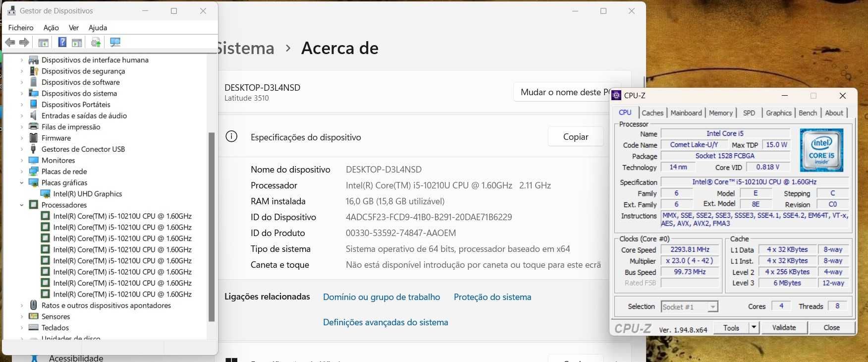Open Proteção do sistema link
Viewport: 868px width, 362px height.
492,297
